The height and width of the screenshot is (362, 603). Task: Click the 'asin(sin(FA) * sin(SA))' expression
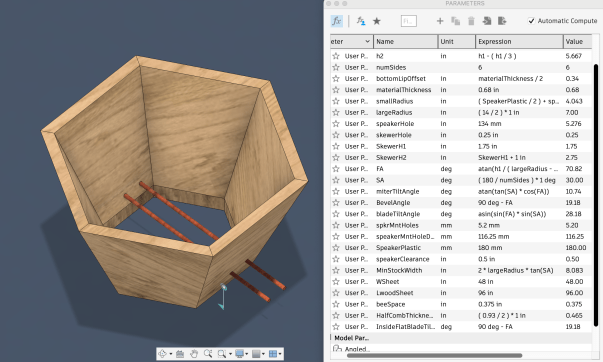pos(512,214)
